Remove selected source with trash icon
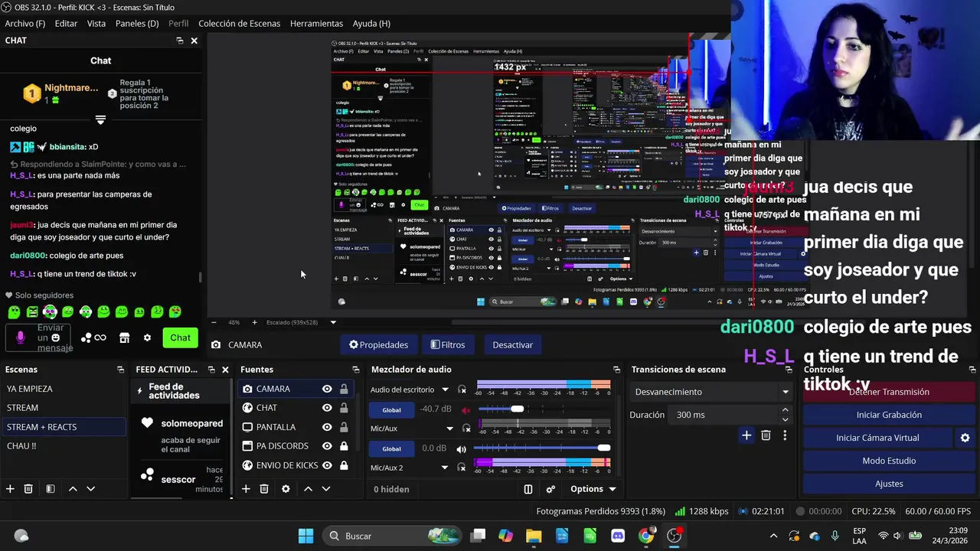The width and height of the screenshot is (980, 551). coord(264,488)
